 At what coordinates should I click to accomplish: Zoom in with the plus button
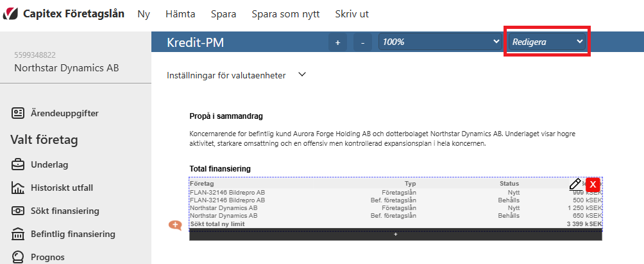coord(338,42)
